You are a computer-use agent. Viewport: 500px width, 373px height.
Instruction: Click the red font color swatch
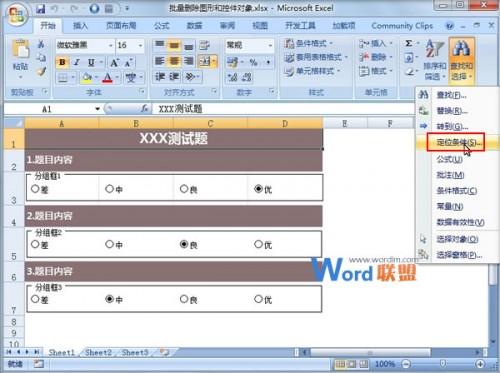(x=107, y=78)
